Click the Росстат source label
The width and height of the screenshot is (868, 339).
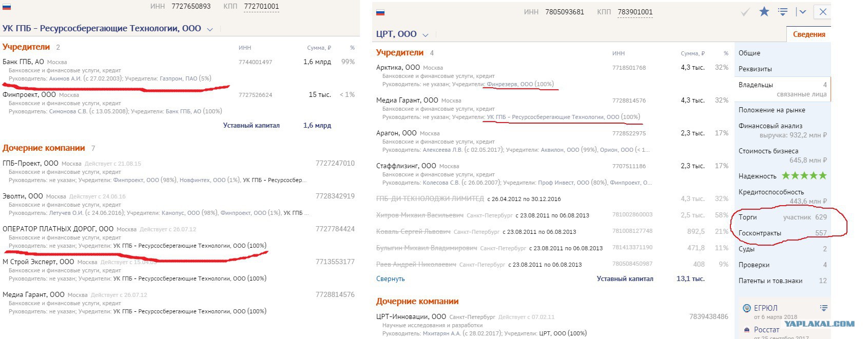[x=766, y=330]
